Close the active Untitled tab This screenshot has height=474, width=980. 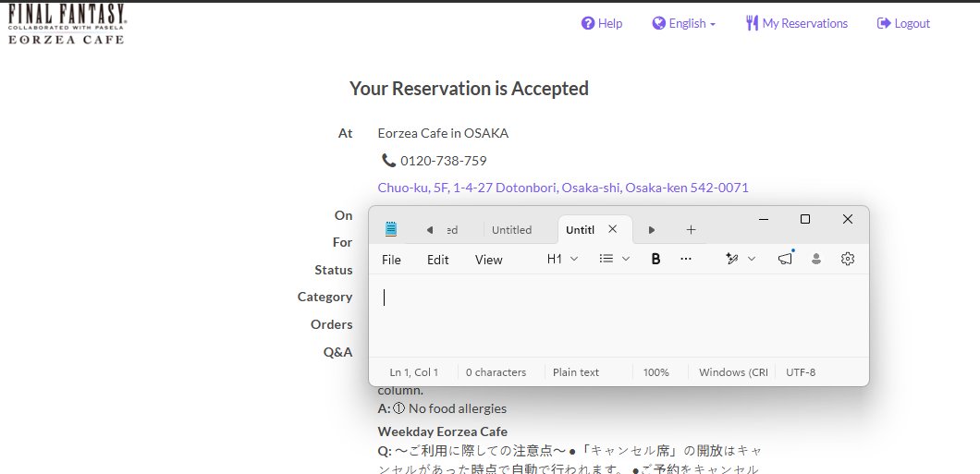tap(612, 229)
